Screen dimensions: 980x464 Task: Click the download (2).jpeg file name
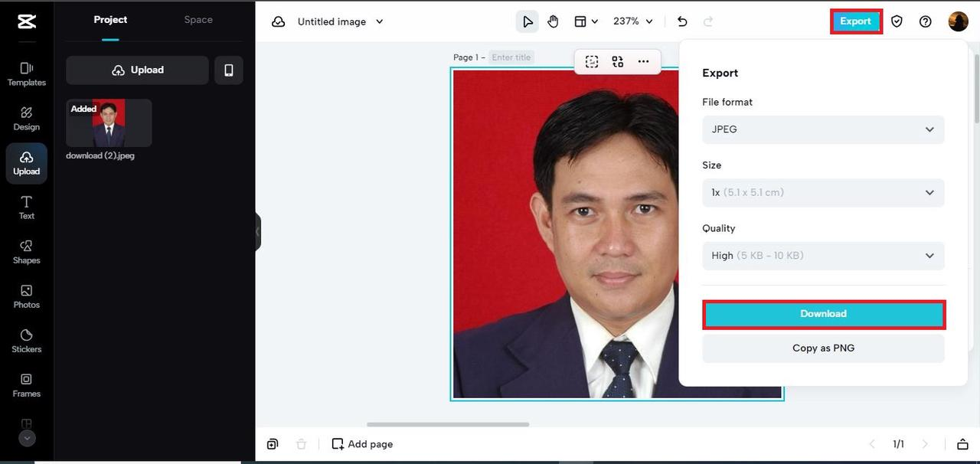tap(100, 155)
